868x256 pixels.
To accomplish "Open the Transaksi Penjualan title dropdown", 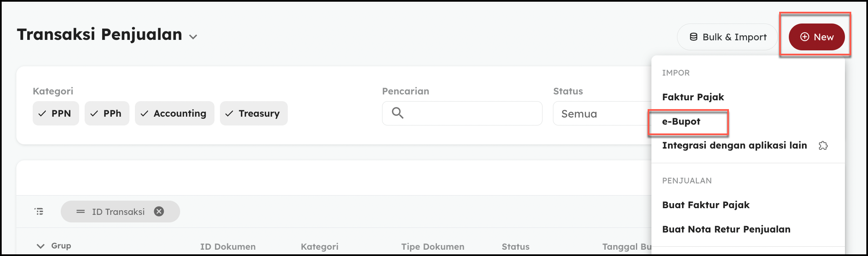I will click(x=193, y=37).
